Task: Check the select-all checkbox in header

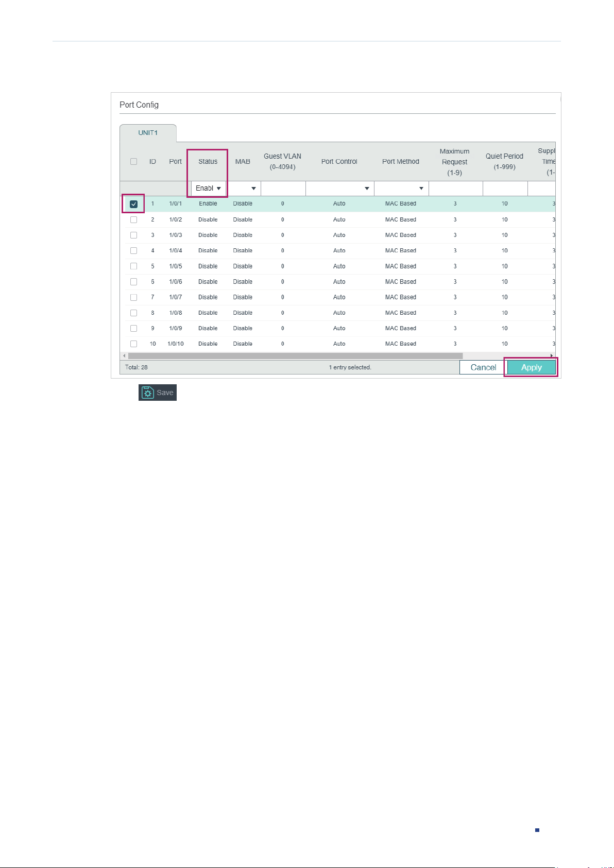Action: point(133,161)
